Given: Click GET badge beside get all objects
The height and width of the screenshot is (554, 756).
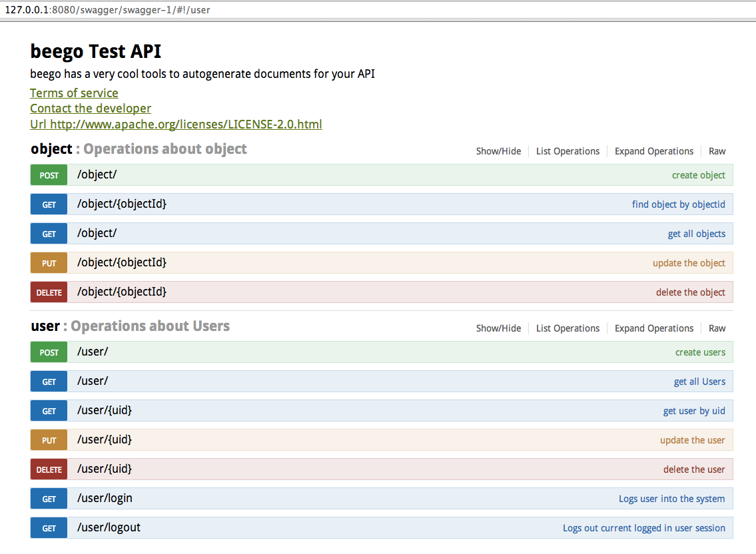Looking at the screenshot, I should coord(49,234).
